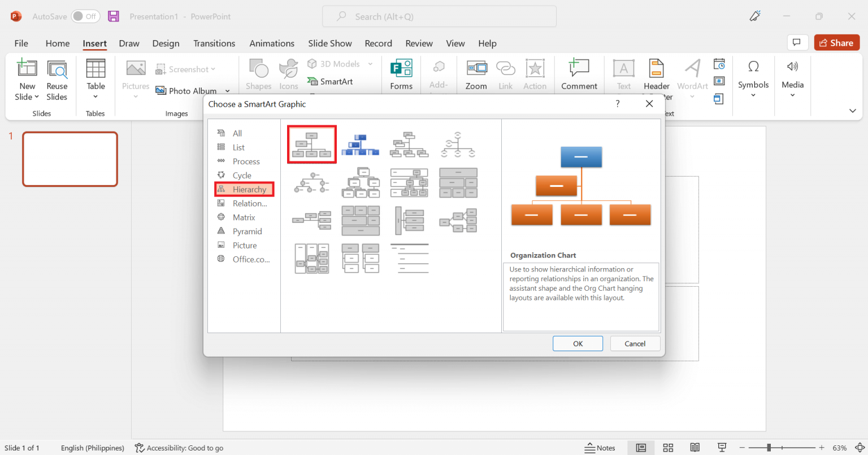Click the SmartArt ribbon icon
The width and height of the screenshot is (868, 455).
tap(330, 81)
